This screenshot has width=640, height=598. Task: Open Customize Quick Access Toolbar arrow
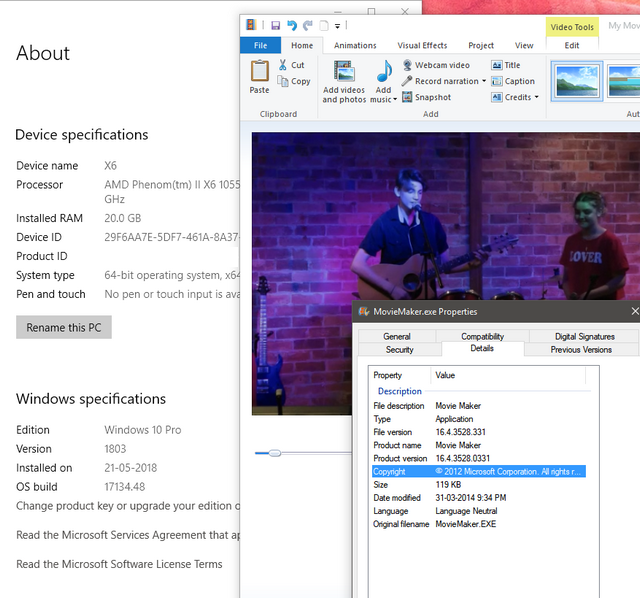click(x=338, y=26)
